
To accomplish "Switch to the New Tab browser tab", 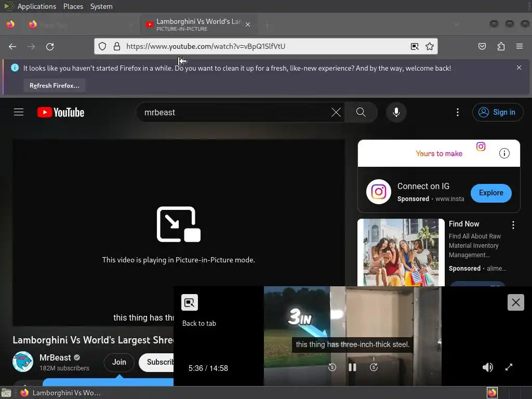I will click(82, 24).
